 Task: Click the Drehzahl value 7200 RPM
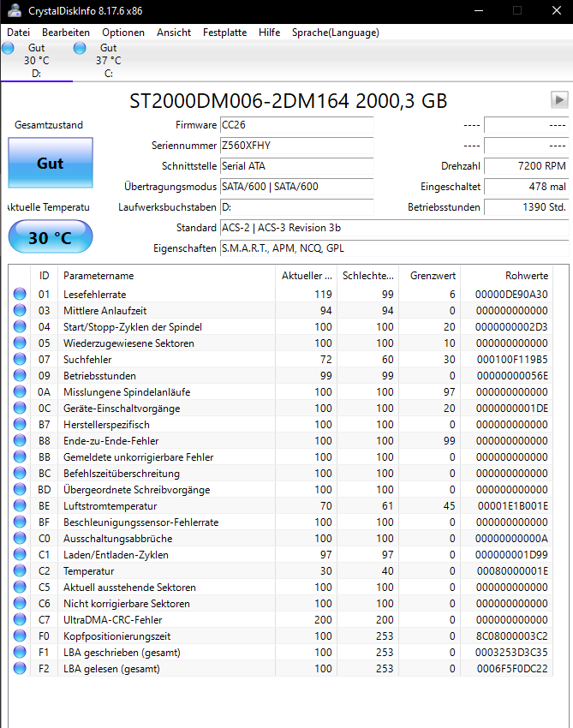pyautogui.click(x=527, y=166)
